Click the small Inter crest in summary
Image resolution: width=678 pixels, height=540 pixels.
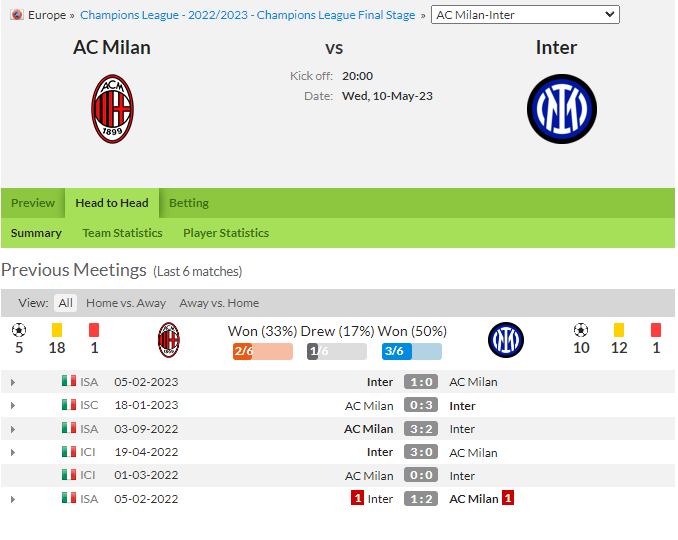click(505, 340)
